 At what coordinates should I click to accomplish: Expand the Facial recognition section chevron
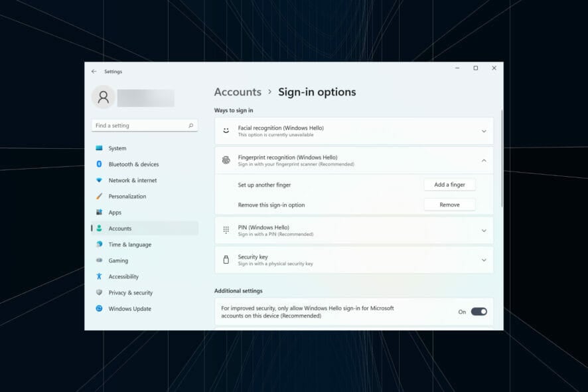point(484,131)
